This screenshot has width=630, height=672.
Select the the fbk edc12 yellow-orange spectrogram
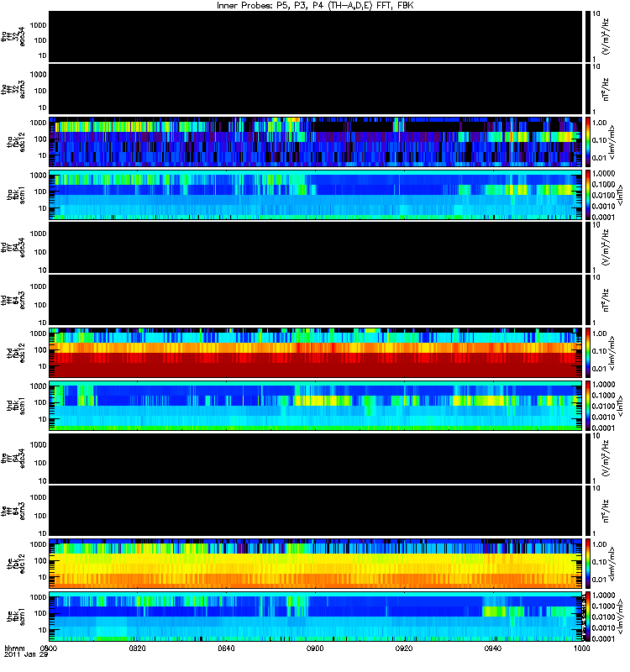tap(315, 564)
